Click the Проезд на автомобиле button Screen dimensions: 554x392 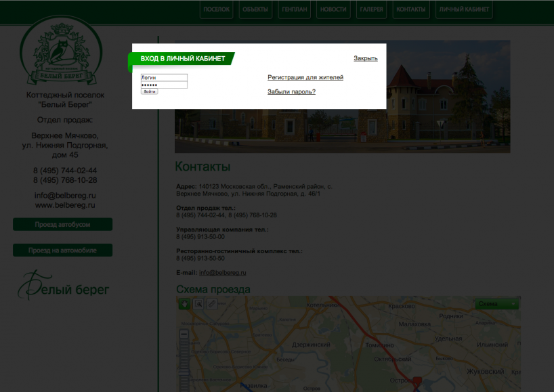click(x=62, y=250)
